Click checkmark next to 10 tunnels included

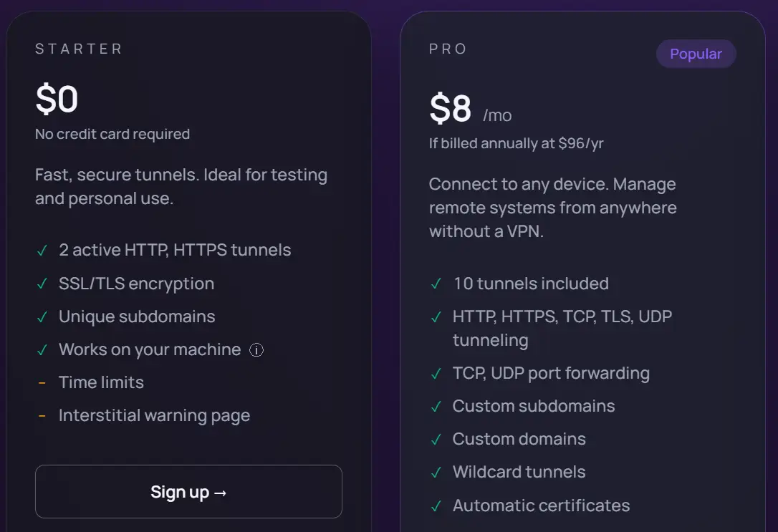[436, 284]
